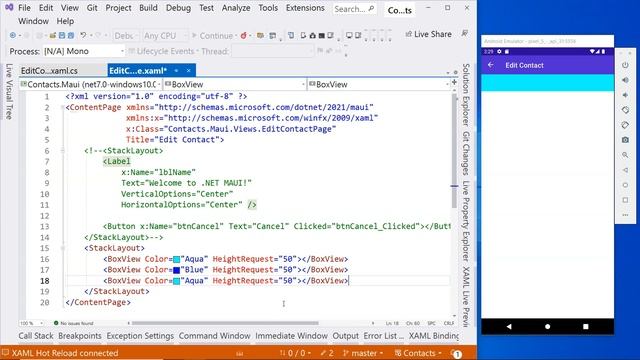Click the Live Share button
640x360 pixels.
click(x=428, y=34)
